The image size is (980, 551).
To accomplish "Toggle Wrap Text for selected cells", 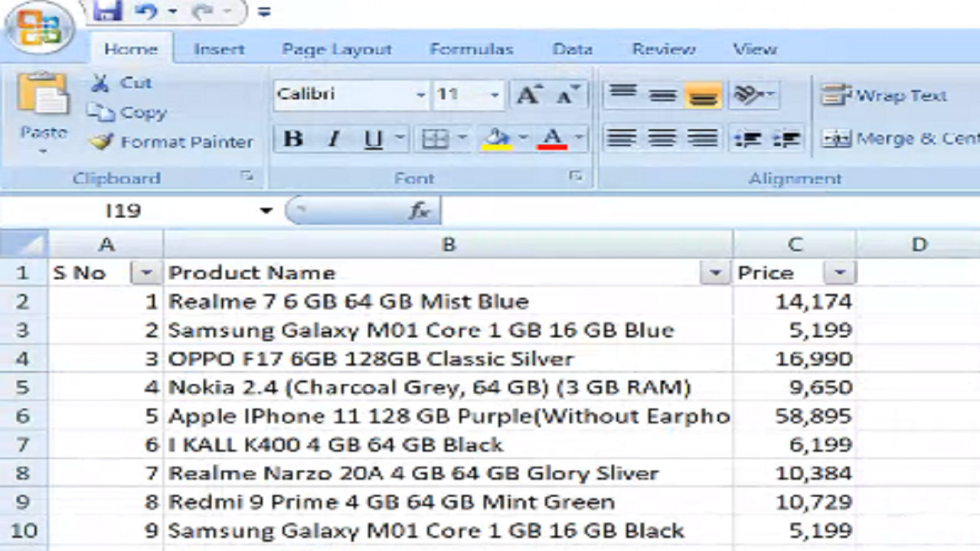I will pyautogui.click(x=884, y=96).
